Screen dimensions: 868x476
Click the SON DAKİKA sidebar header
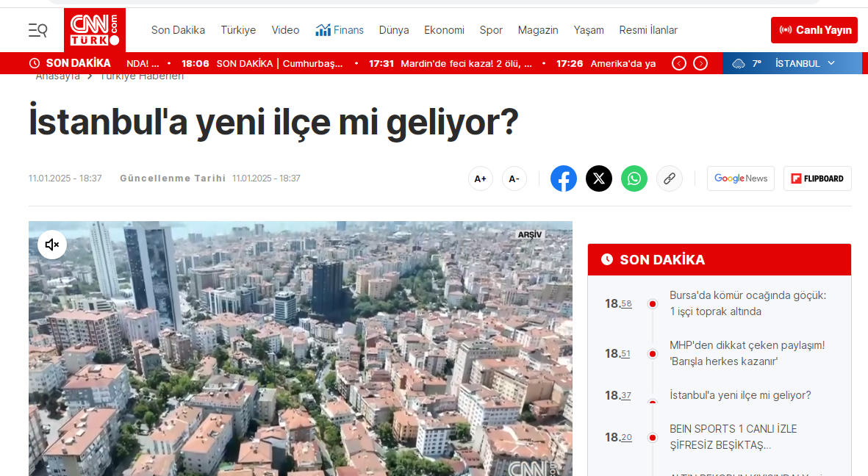[x=719, y=259]
